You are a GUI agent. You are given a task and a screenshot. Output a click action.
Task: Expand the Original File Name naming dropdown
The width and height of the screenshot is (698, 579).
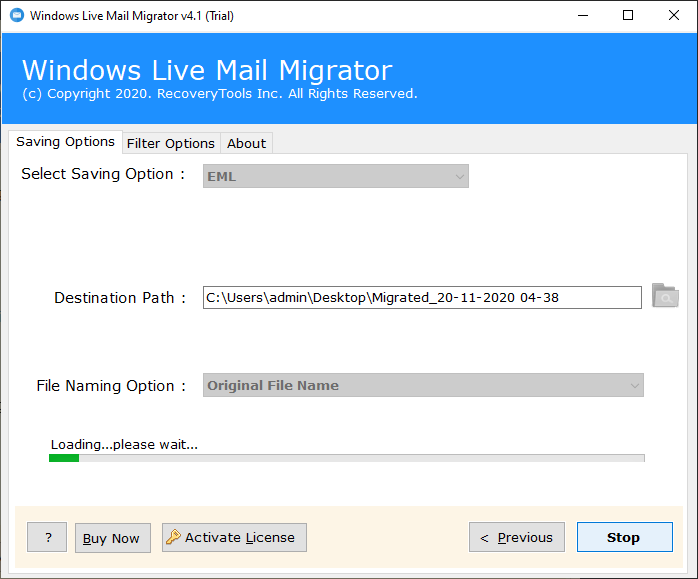point(423,385)
